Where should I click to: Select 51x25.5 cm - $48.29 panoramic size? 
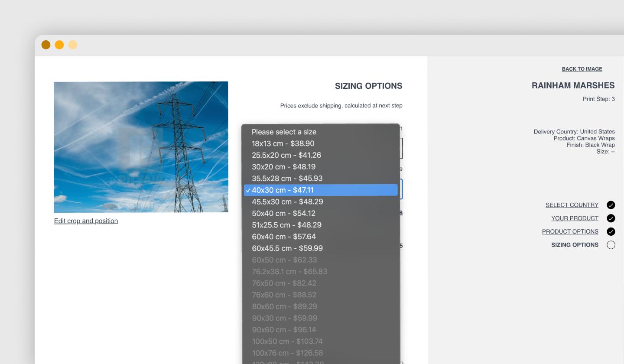pyautogui.click(x=286, y=225)
